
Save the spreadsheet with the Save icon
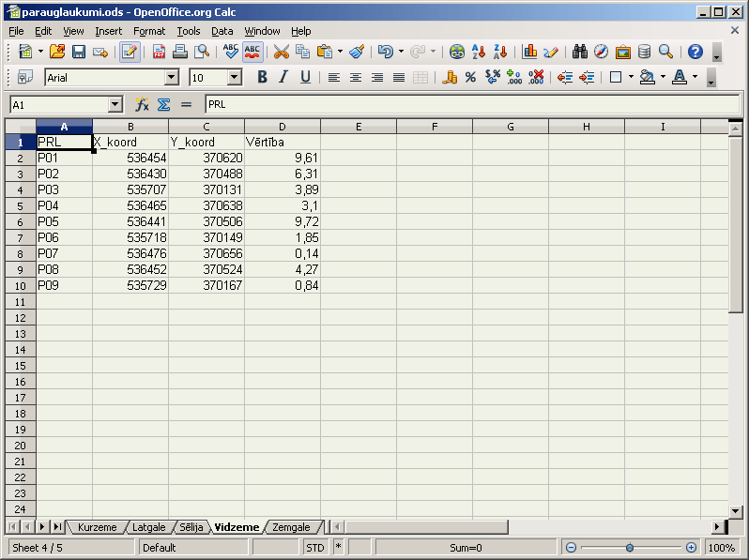tap(78, 52)
